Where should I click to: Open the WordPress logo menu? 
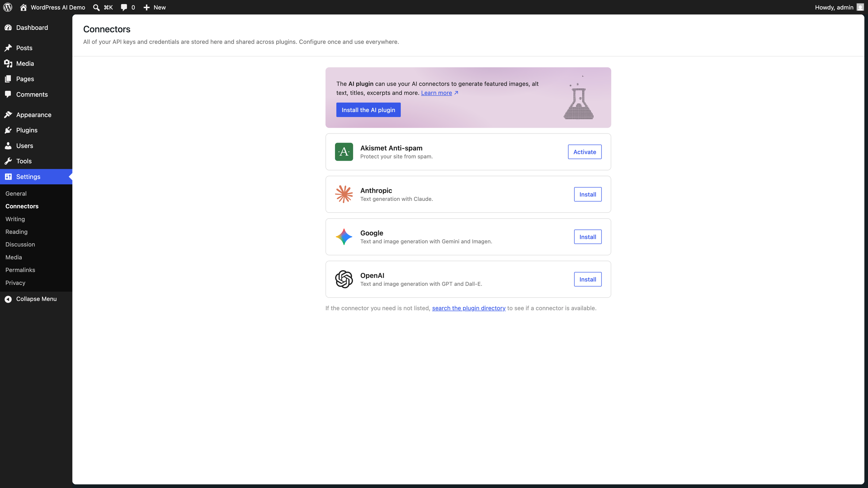[8, 7]
